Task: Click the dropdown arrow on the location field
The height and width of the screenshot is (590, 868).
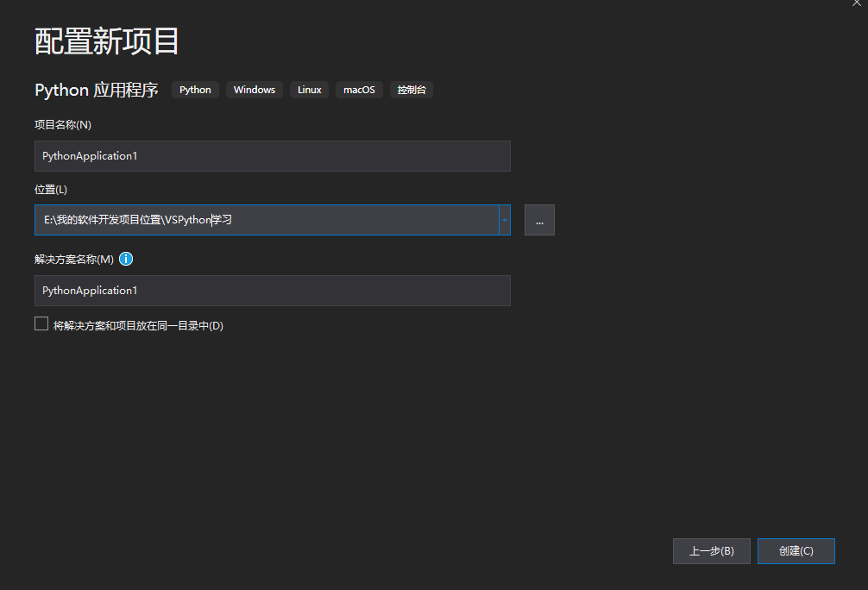Action: click(504, 220)
